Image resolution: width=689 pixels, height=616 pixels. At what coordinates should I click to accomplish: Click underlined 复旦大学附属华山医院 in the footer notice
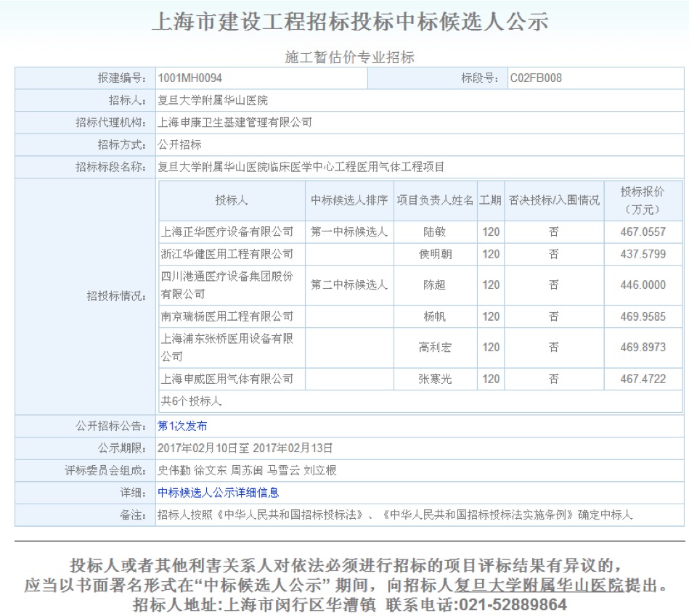[x=538, y=585]
